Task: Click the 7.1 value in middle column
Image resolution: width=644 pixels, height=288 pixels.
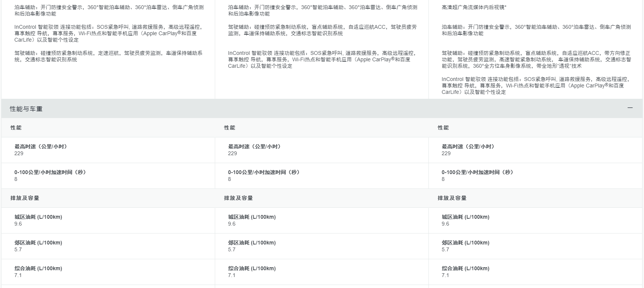Action: point(232,275)
